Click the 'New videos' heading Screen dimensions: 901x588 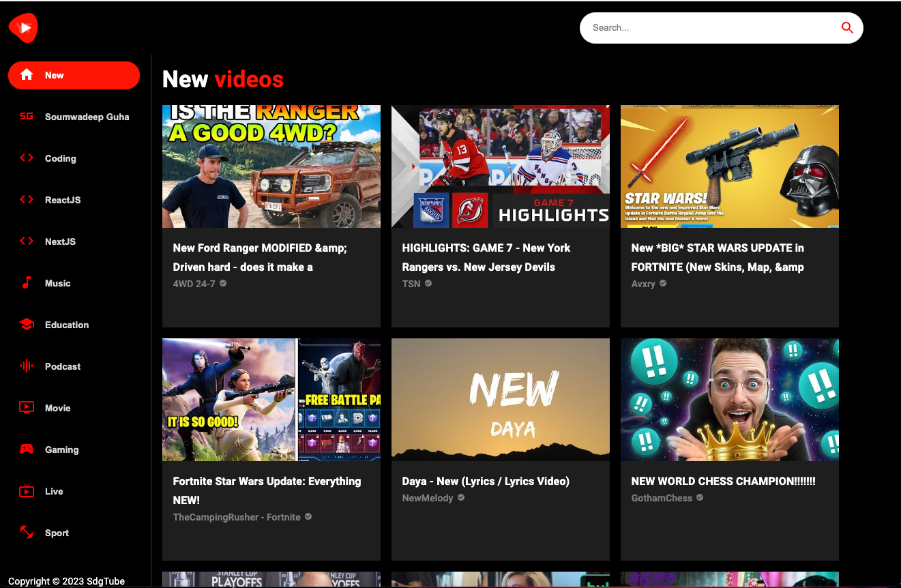pos(223,79)
